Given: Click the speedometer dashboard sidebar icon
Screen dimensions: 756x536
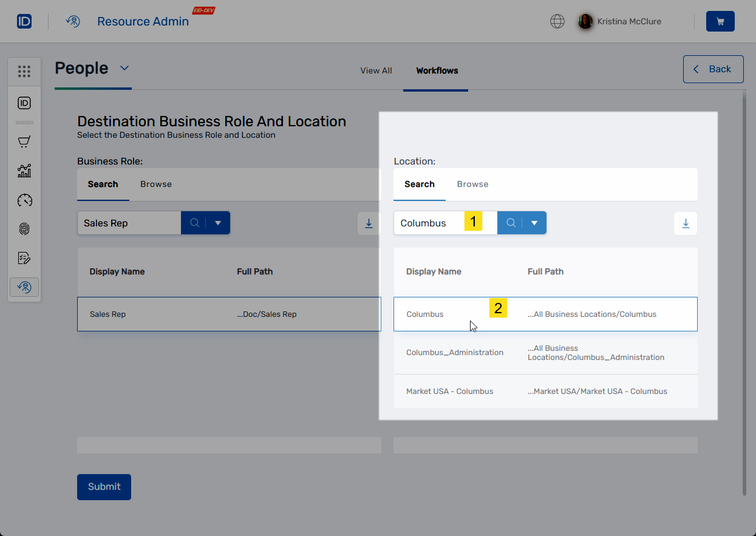Looking at the screenshot, I should (24, 200).
